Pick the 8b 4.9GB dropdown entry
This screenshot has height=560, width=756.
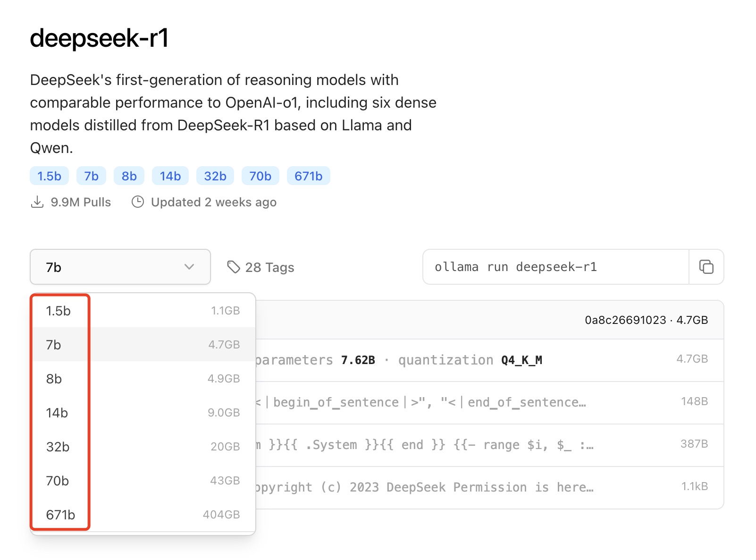click(x=143, y=379)
